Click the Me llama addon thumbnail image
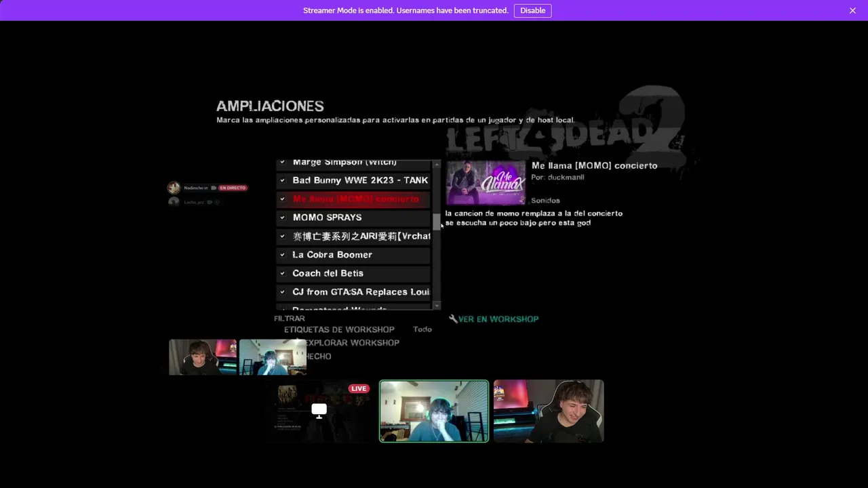 click(486, 182)
